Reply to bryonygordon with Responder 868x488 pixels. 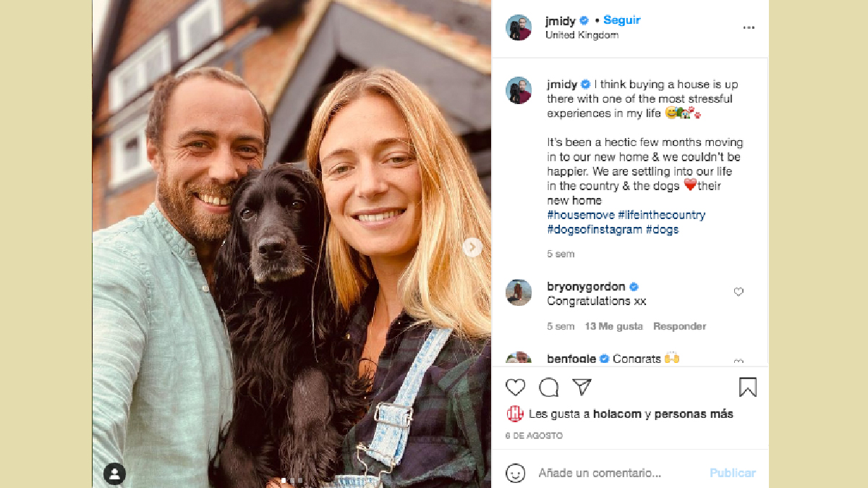[x=679, y=326]
